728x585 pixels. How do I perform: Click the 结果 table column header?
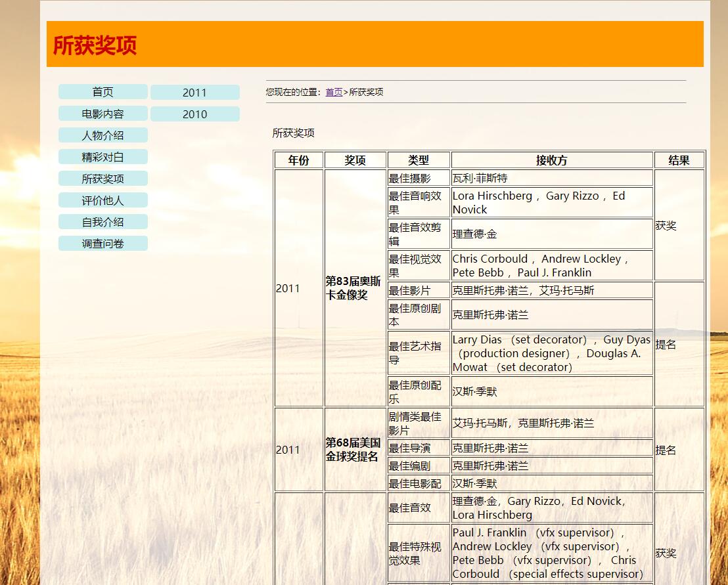pyautogui.click(x=679, y=160)
